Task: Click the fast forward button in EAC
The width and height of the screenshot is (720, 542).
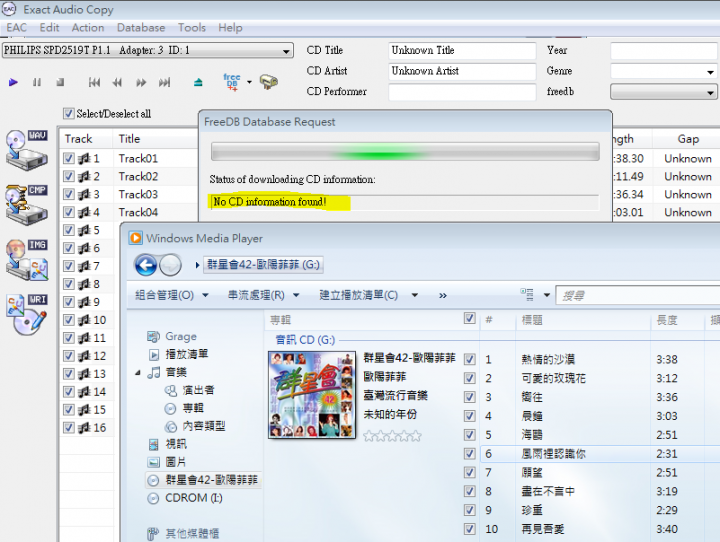Action: (x=141, y=83)
